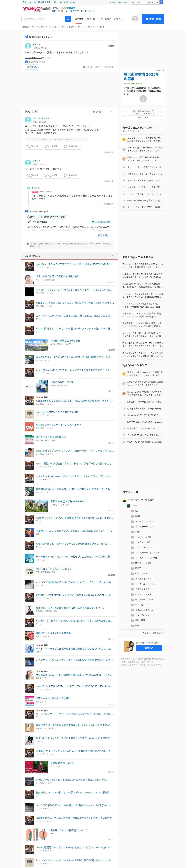The height and width of the screenshot is (868, 186).
Task: Open the 冒険者3000万人突破のMMORPG ad
Action: point(68,501)
